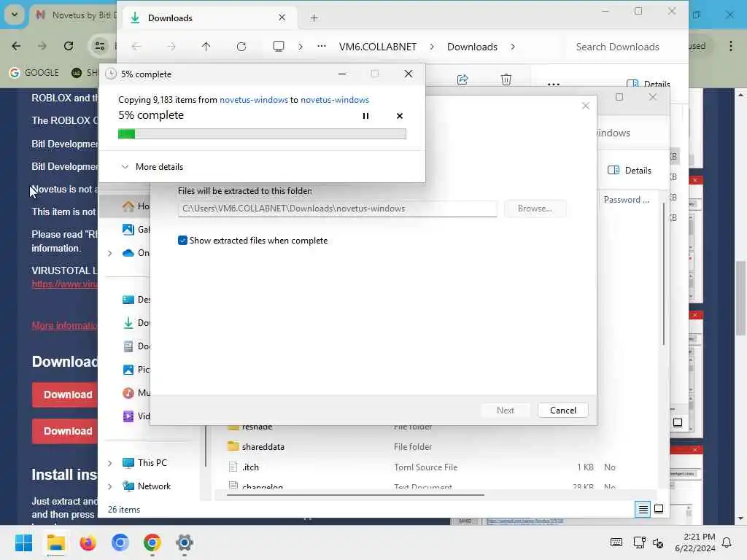
Task: Cancel the copy with the small X
Action: click(x=399, y=116)
